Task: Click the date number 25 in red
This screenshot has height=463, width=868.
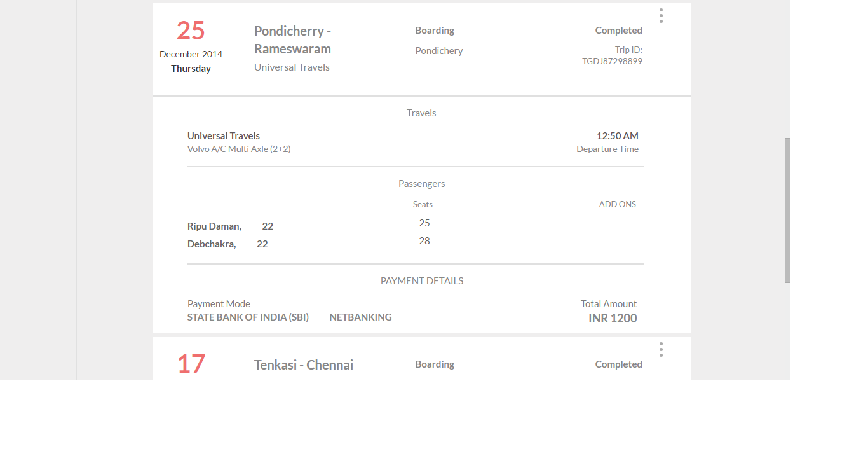Action: coord(191,31)
